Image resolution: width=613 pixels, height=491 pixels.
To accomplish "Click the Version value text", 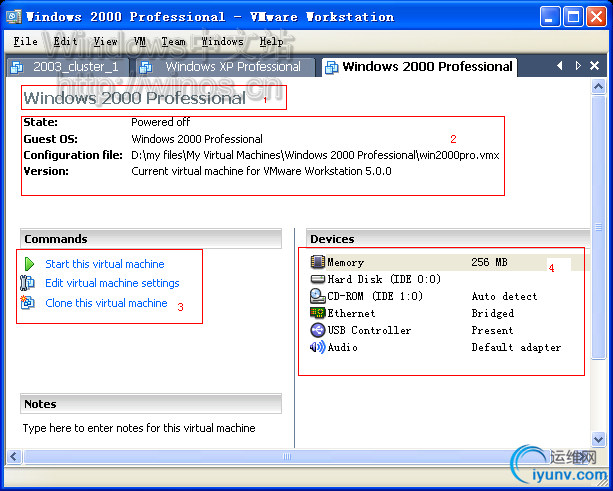I will tap(261, 171).
